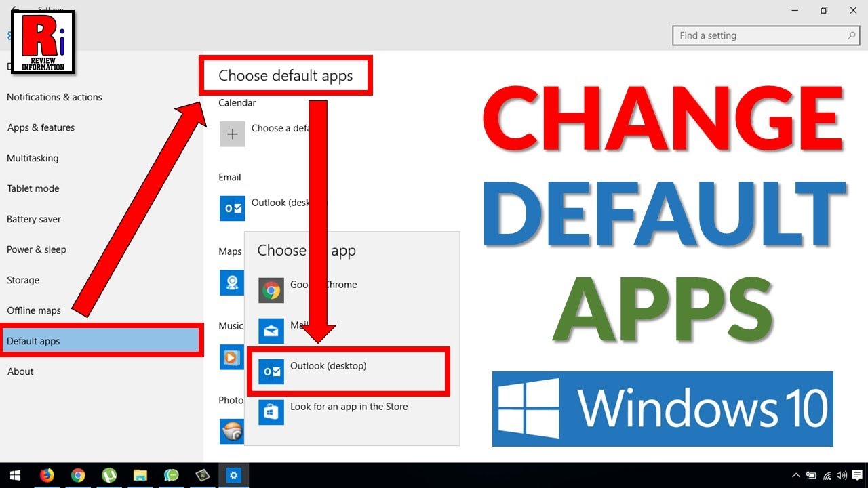The width and height of the screenshot is (868, 488).
Task: Open the Action Center notification icon
Action: coord(856,475)
